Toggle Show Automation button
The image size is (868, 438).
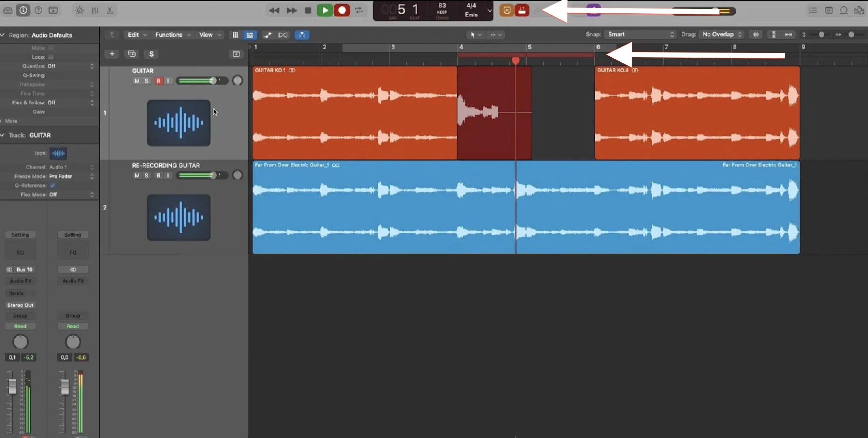268,35
